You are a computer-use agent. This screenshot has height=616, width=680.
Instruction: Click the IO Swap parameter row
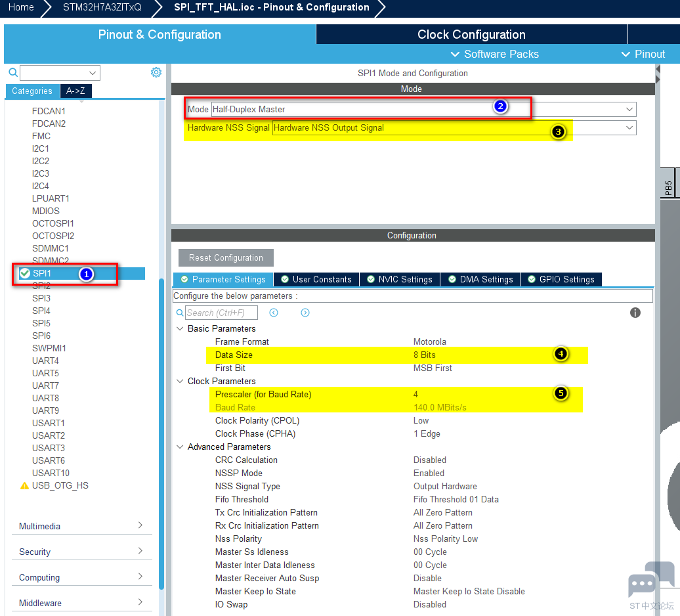tap(412, 605)
